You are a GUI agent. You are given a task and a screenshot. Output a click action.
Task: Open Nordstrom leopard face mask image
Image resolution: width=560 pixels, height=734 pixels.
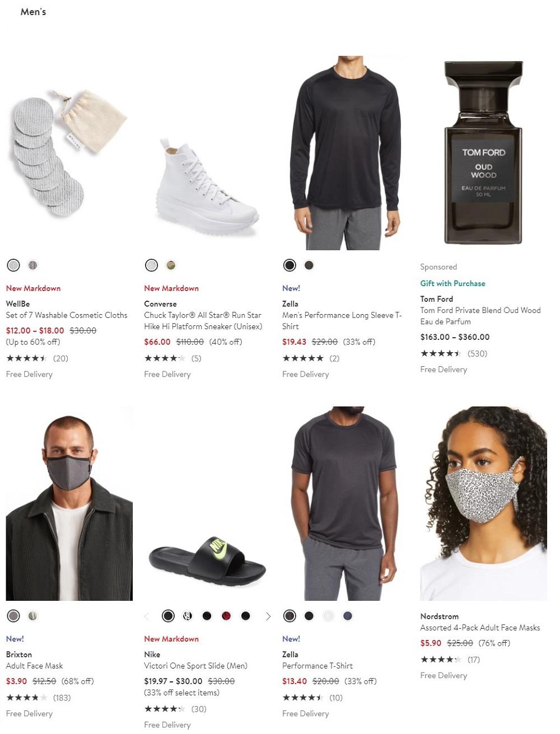(x=484, y=503)
